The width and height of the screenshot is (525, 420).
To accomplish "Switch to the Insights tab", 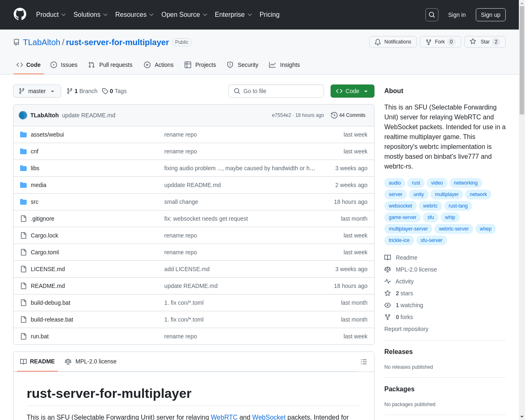I will point(285,65).
